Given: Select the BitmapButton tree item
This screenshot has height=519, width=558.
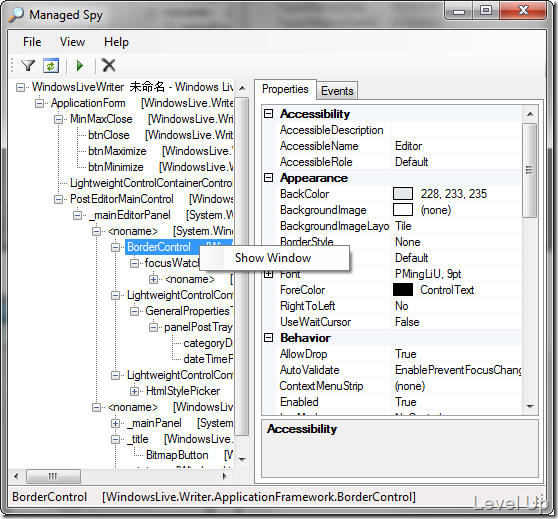Looking at the screenshot, I should tap(177, 455).
